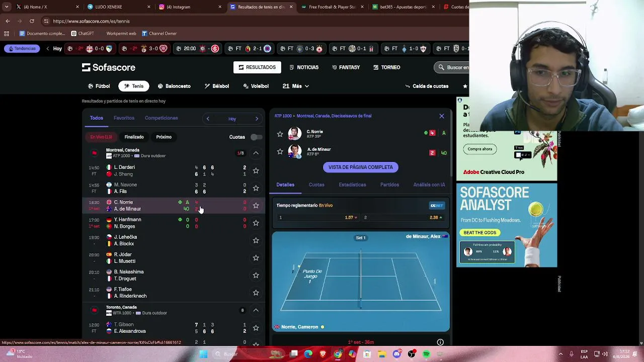Star A. de Minaur in match detail panel
This screenshot has height=362, width=644.
[x=280, y=152]
